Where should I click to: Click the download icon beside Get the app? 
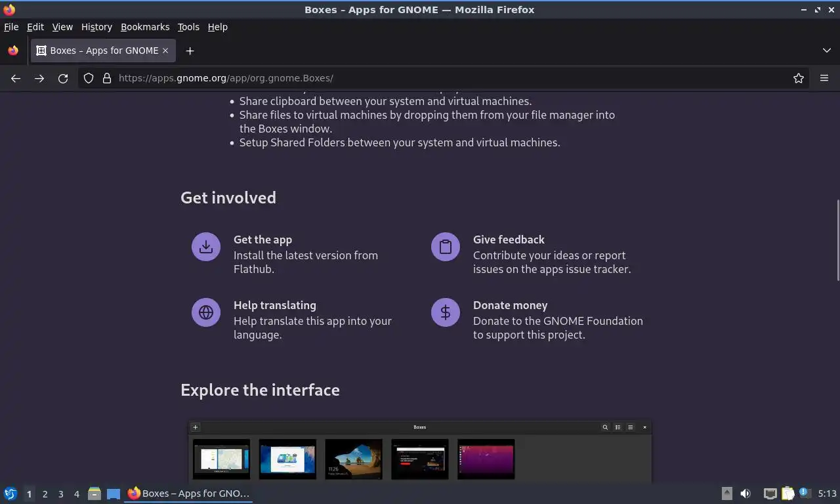point(206,247)
